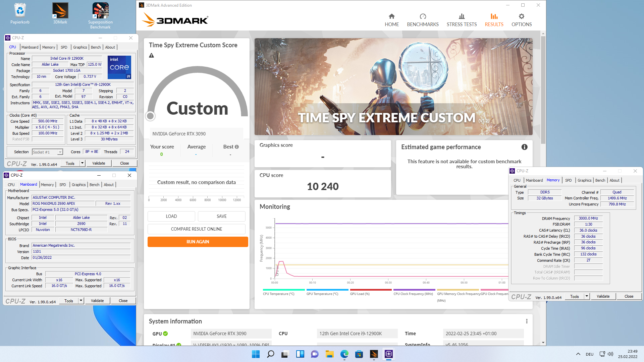This screenshot has height=362, width=644.
Task: Select Graphics tab in Mainboard CPU-Z window
Action: pos(78,185)
